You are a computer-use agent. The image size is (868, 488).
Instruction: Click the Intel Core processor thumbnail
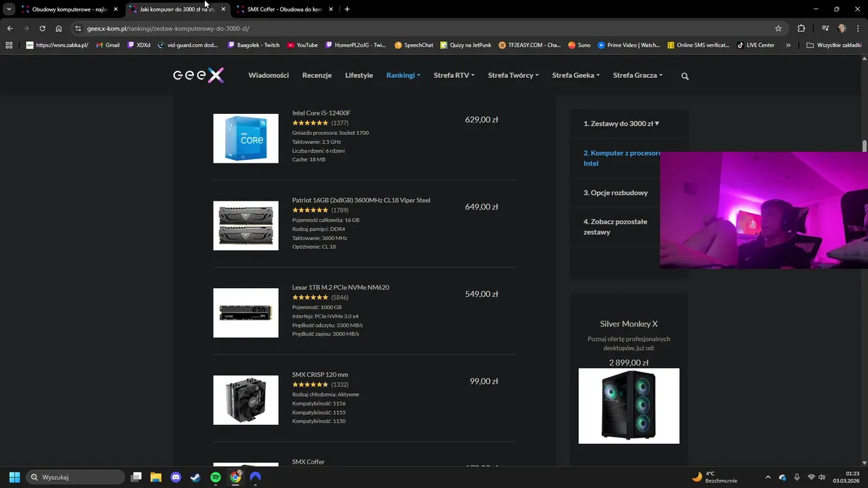[245, 138]
